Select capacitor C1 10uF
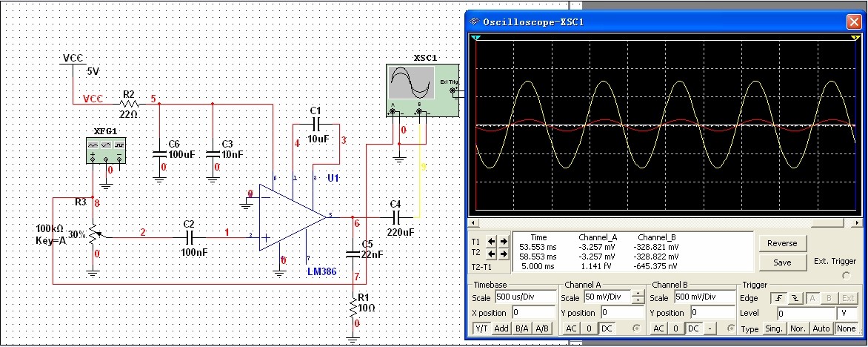The image size is (868, 347). [x=317, y=123]
